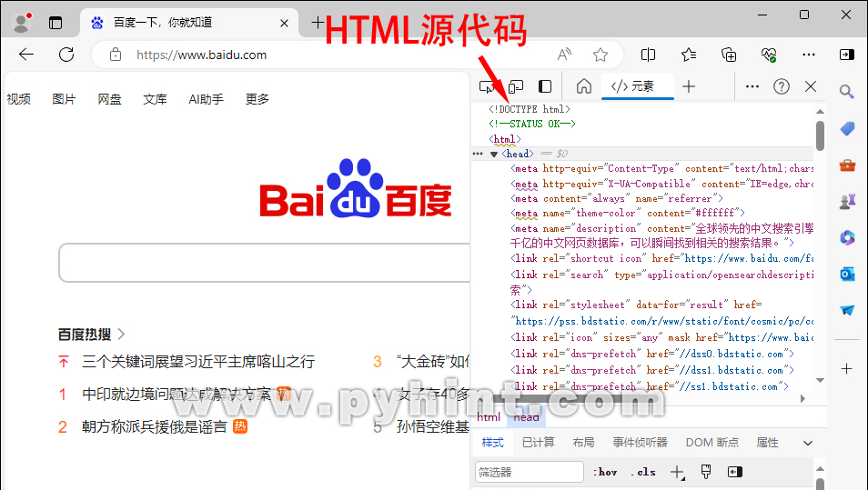Toggle the Edge sidebar button
The image size is (868, 490).
pos(847,55)
